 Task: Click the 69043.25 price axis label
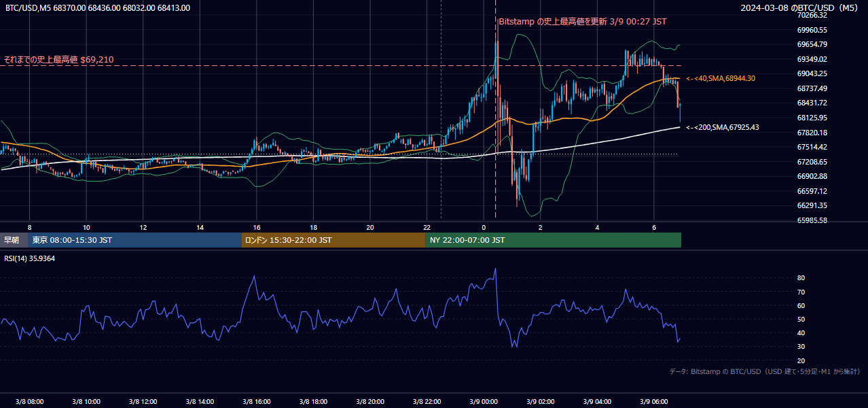pyautogui.click(x=812, y=74)
